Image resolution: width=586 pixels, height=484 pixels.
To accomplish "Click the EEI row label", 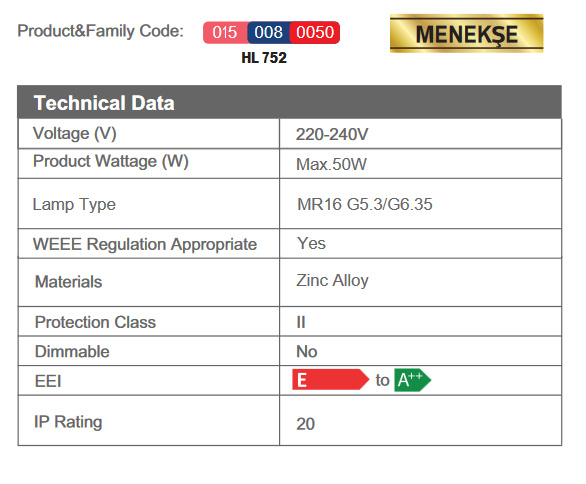I will tap(48, 381).
